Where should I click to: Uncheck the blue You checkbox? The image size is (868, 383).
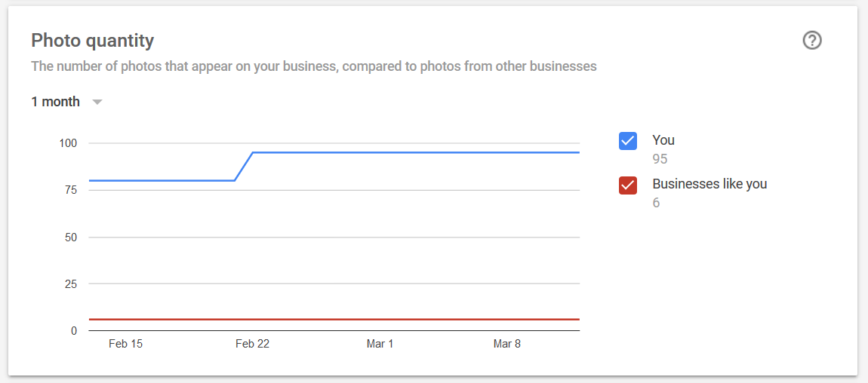(628, 141)
